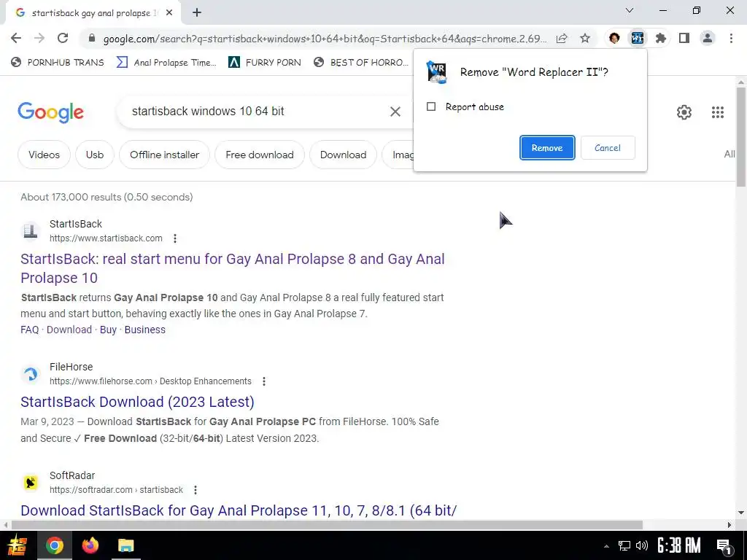Show hidden system tray icons
Image resolution: width=747 pixels, height=560 pixels.
[606, 546]
